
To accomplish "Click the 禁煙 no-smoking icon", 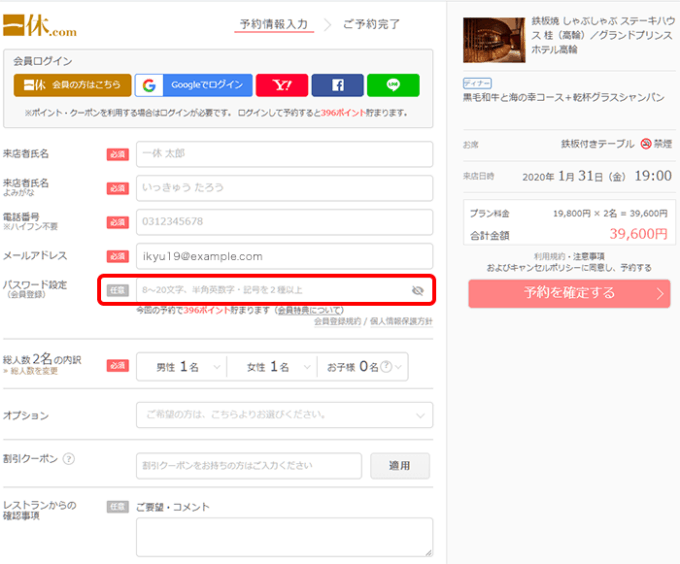I will pyautogui.click(x=646, y=143).
